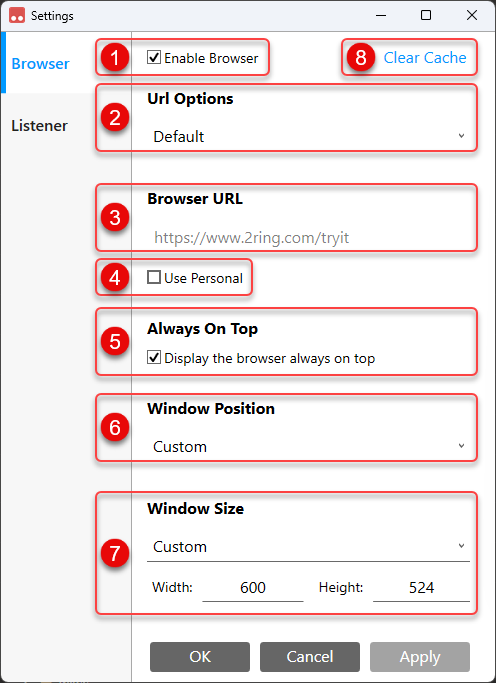Click the Apply button
This screenshot has height=683, width=496.
pos(420,656)
